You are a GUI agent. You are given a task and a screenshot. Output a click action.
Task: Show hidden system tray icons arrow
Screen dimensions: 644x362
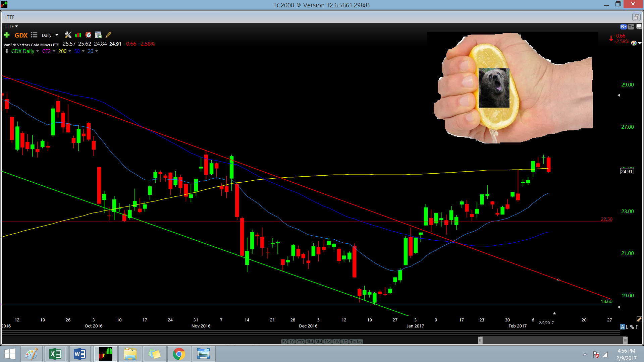[x=585, y=354]
